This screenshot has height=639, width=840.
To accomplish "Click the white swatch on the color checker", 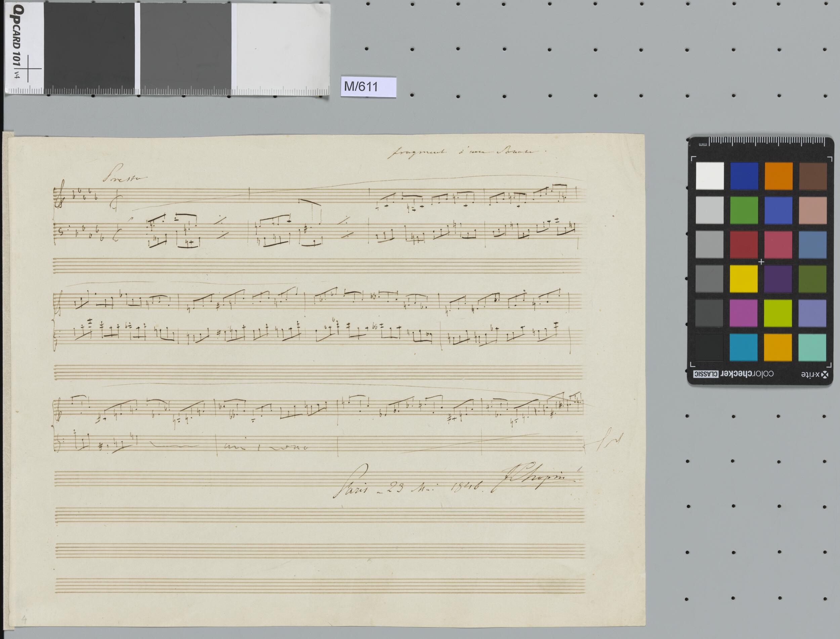I will coord(710,176).
